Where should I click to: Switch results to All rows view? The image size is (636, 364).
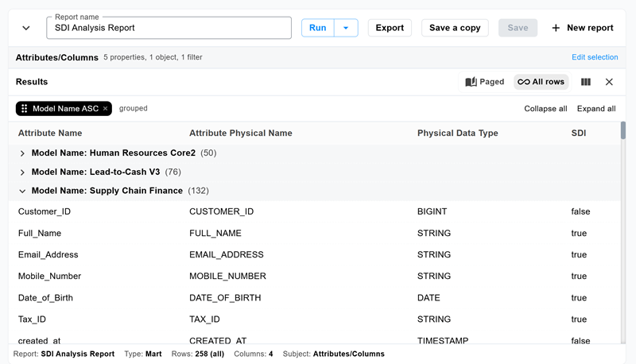[541, 82]
